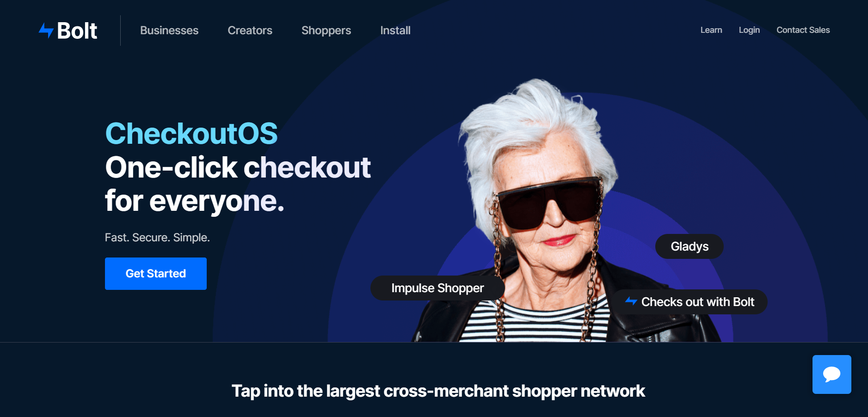The height and width of the screenshot is (417, 868).
Task: Click the cross-merchant shopper network heading
Action: point(438,391)
